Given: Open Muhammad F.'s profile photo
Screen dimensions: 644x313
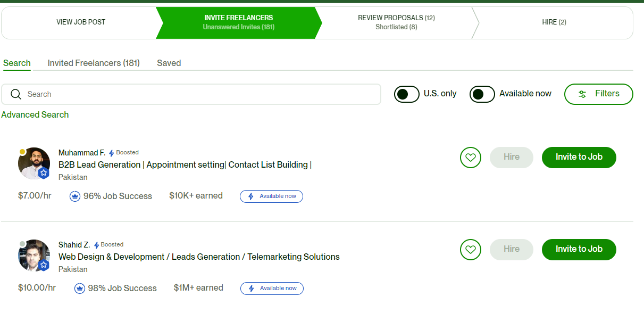Looking at the screenshot, I should (34, 163).
